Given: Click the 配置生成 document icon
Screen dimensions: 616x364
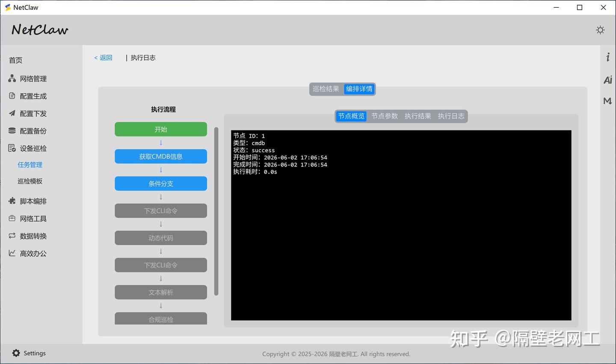Looking at the screenshot, I should [x=12, y=96].
